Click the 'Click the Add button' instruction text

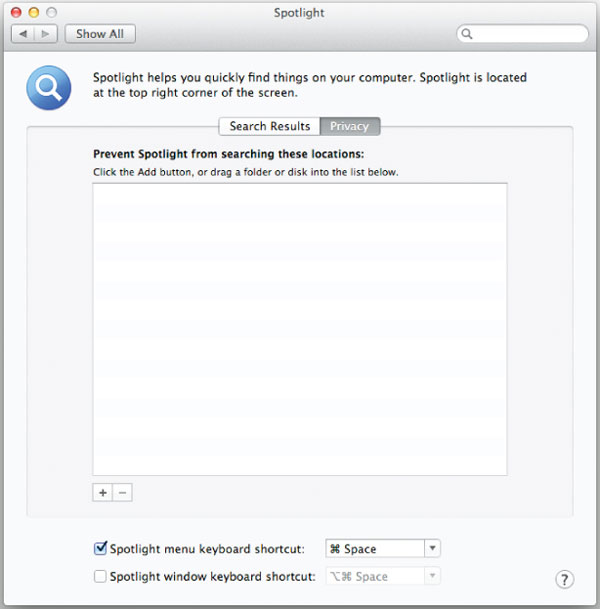click(245, 172)
